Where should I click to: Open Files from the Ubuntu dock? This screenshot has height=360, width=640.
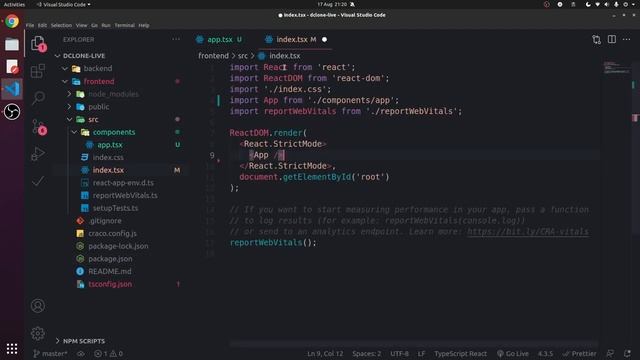pyautogui.click(x=12, y=44)
